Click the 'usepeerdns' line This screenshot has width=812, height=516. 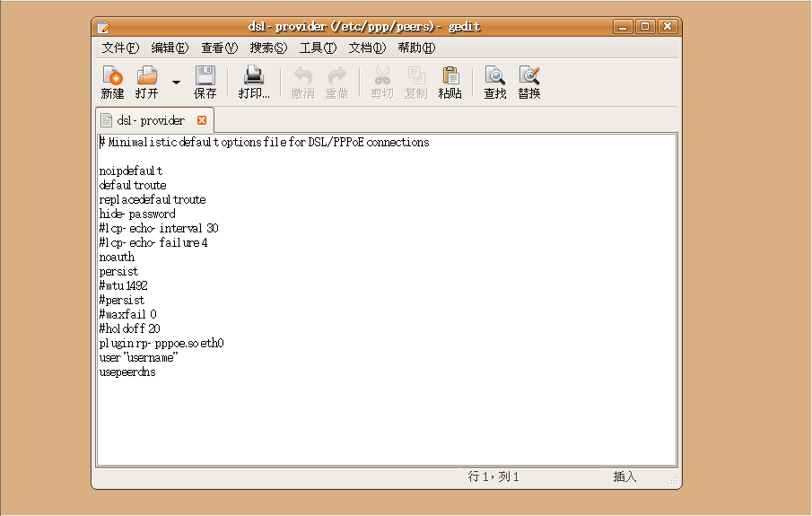pos(127,372)
